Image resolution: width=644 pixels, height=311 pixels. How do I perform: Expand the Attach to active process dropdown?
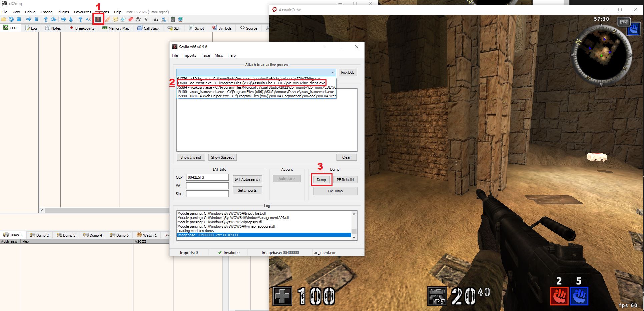(x=333, y=72)
